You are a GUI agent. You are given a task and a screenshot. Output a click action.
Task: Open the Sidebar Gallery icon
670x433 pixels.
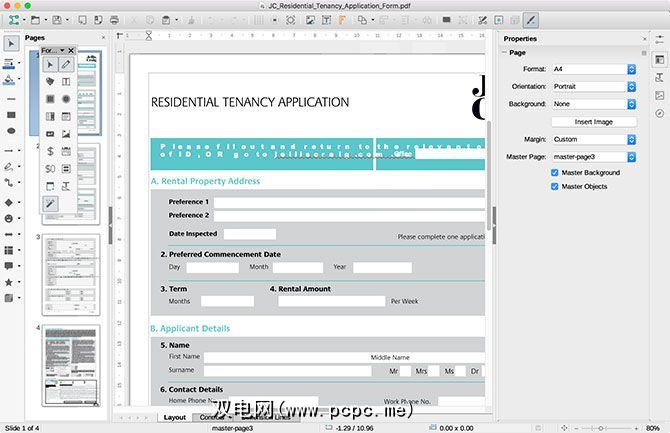tap(660, 95)
